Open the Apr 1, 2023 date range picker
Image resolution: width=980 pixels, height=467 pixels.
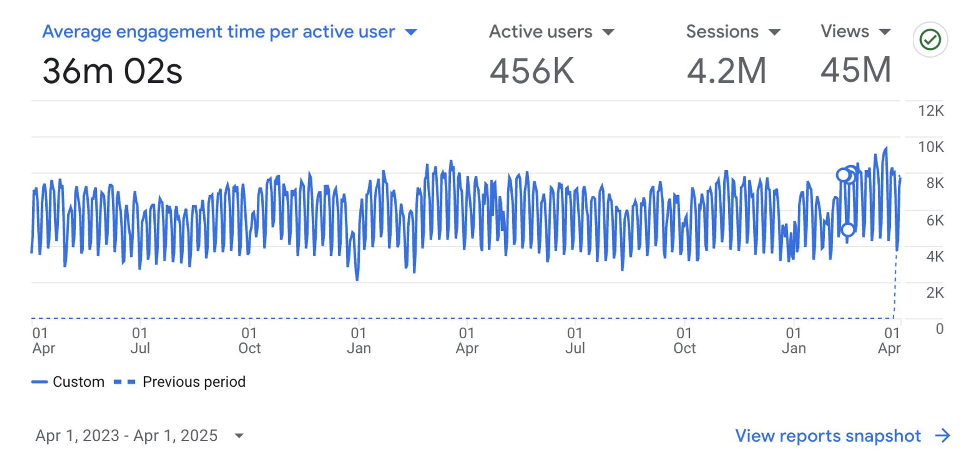point(127,436)
